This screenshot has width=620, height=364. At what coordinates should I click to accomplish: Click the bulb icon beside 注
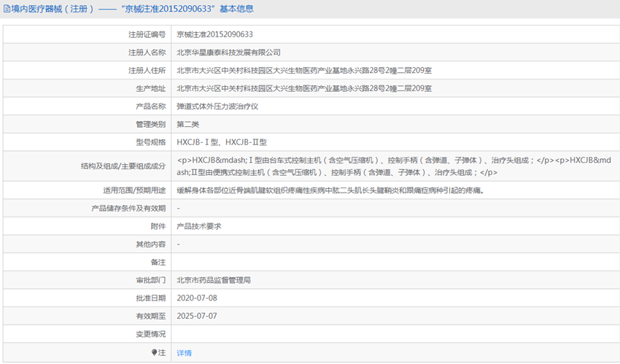[154, 352]
